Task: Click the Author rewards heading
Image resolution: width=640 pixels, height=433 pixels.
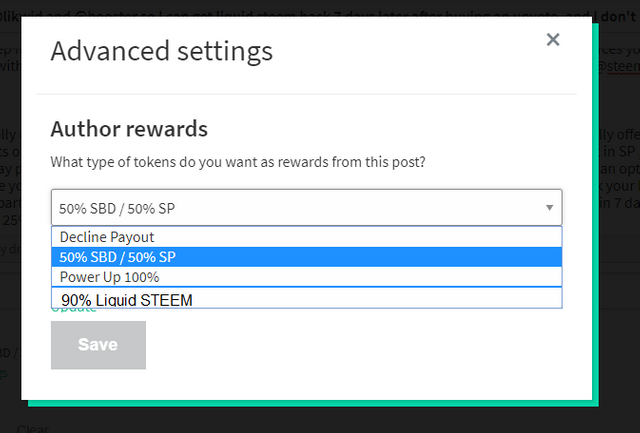Action: 129,129
